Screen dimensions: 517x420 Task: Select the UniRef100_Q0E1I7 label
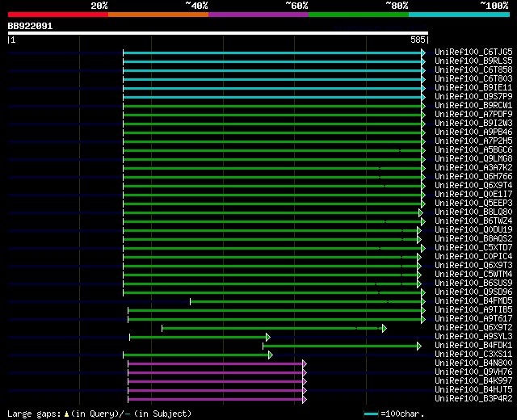tap(473, 195)
